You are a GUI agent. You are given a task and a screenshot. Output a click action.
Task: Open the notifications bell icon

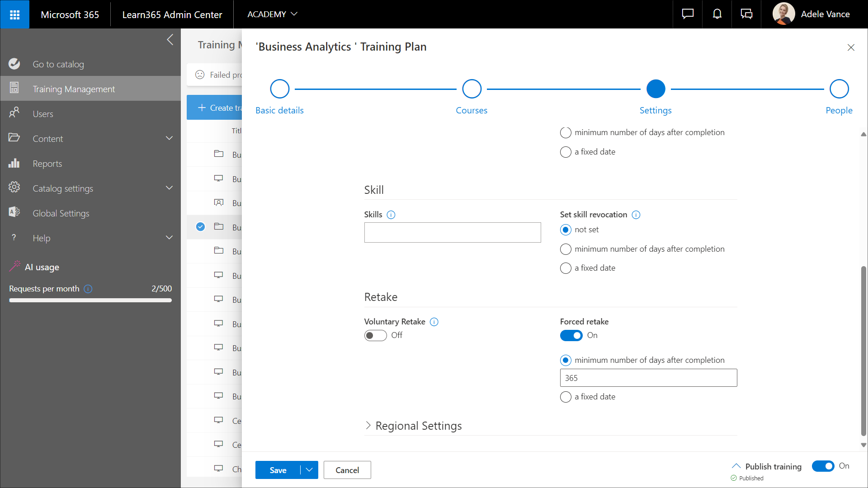coord(717,14)
